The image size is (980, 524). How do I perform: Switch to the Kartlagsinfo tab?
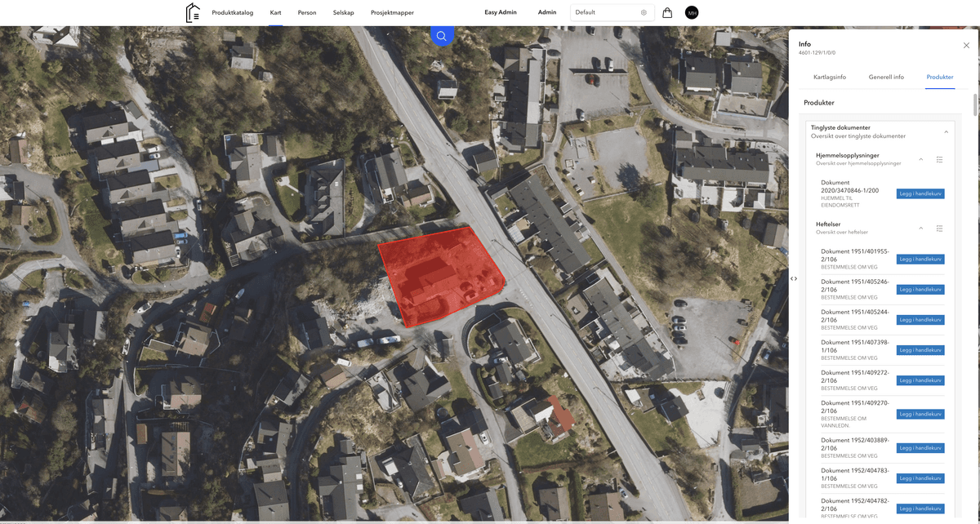click(830, 77)
